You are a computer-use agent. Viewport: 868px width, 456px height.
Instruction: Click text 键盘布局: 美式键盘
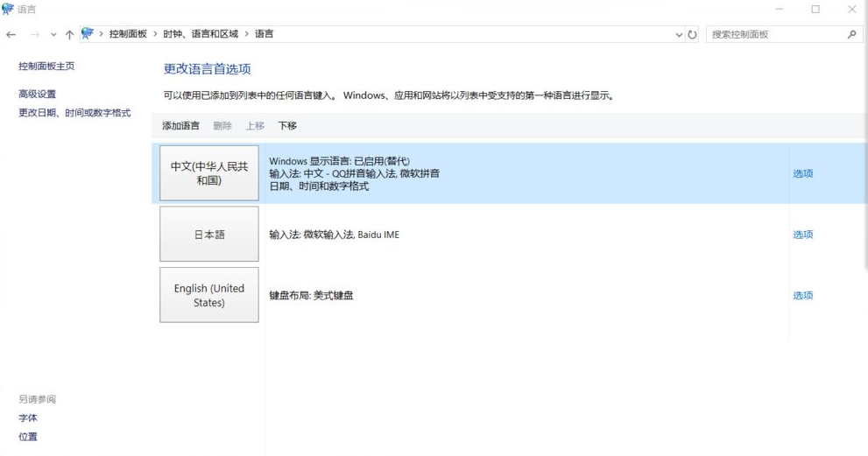(311, 296)
